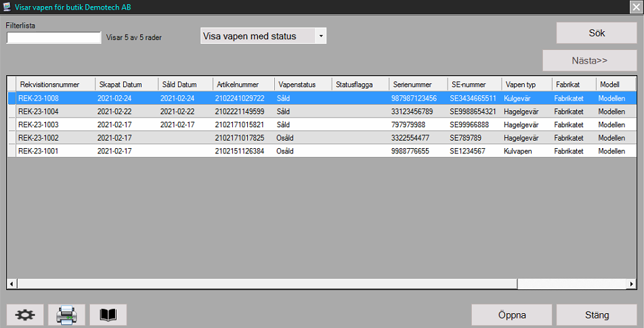Click the Stäng button
644x328 pixels.
click(x=597, y=314)
